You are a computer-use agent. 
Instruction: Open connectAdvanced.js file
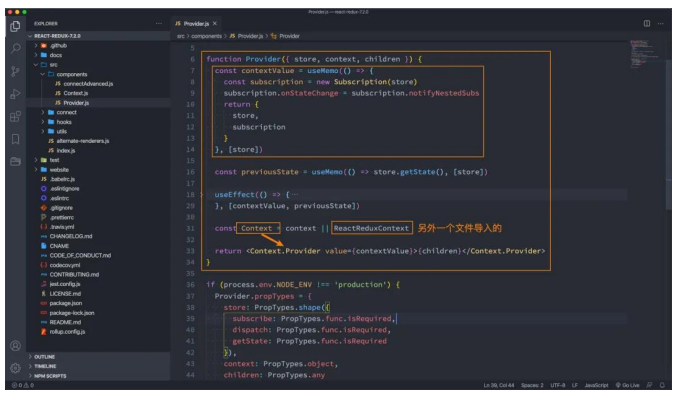pos(88,84)
